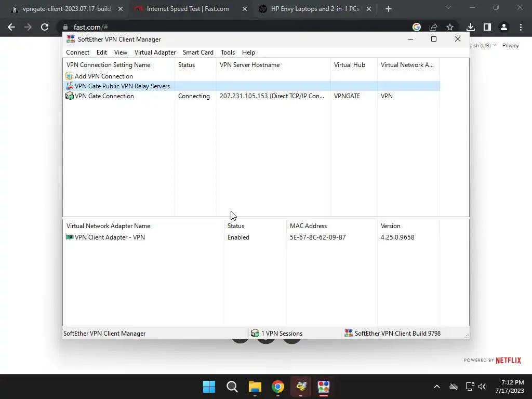Sort by VPN Connection Setting Name column
The image size is (532, 399).
click(x=119, y=65)
